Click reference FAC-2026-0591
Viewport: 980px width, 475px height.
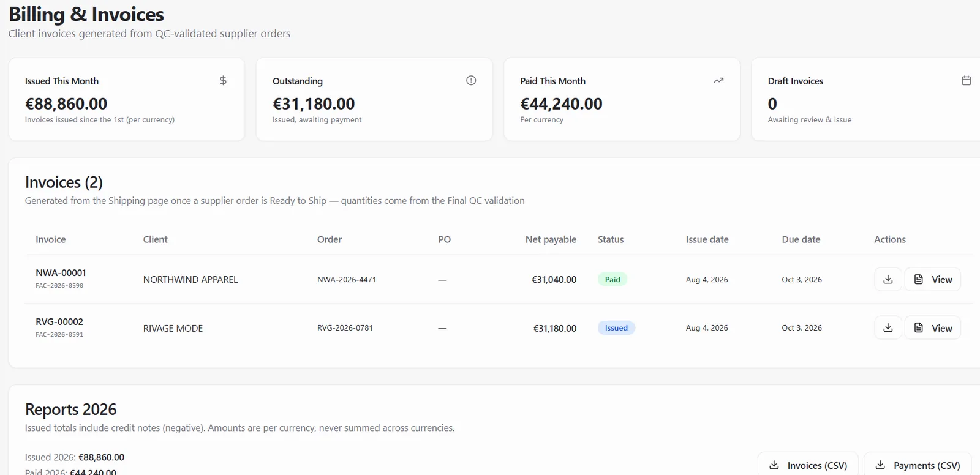59,335
